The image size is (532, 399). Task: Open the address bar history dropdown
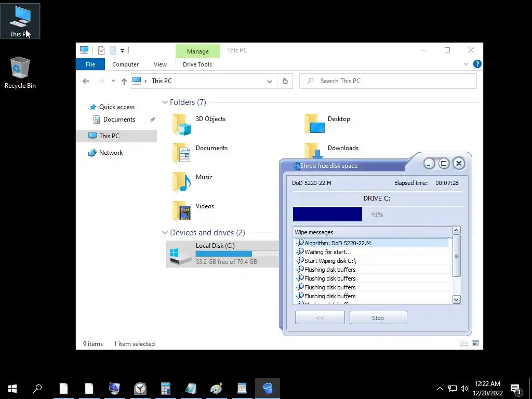(270, 82)
